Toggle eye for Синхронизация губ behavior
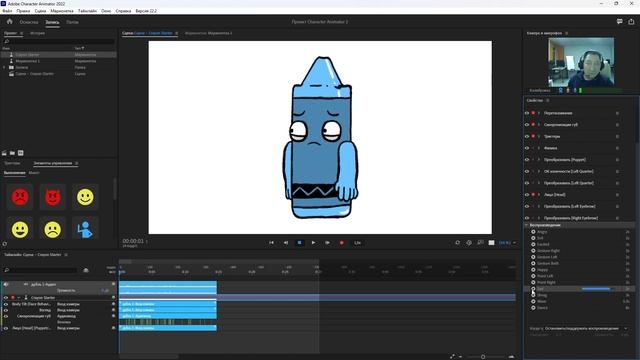Viewport: 640px width, 360px height. point(527,125)
